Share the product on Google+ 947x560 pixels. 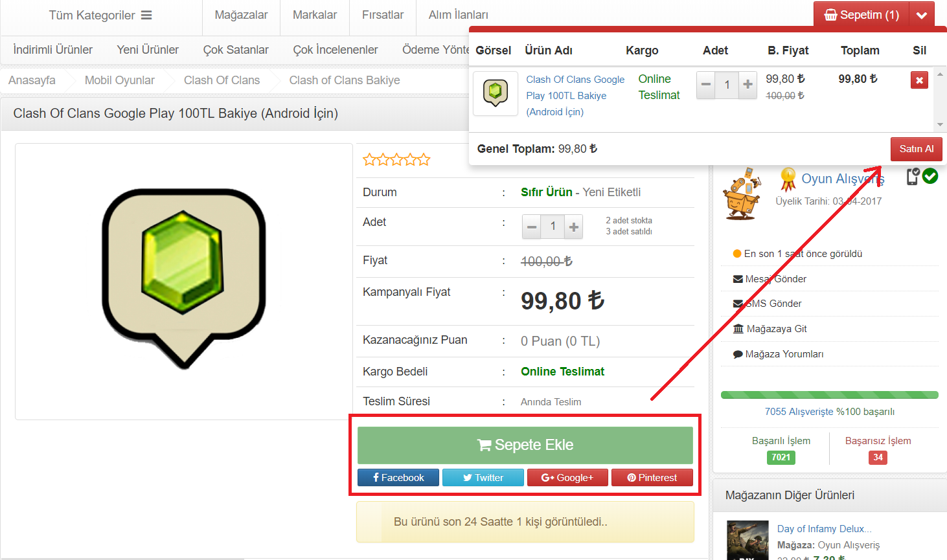[x=567, y=478]
